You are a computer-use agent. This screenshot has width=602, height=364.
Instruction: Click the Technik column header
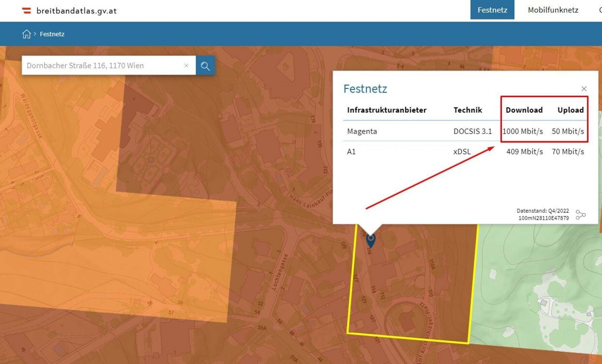pyautogui.click(x=468, y=110)
